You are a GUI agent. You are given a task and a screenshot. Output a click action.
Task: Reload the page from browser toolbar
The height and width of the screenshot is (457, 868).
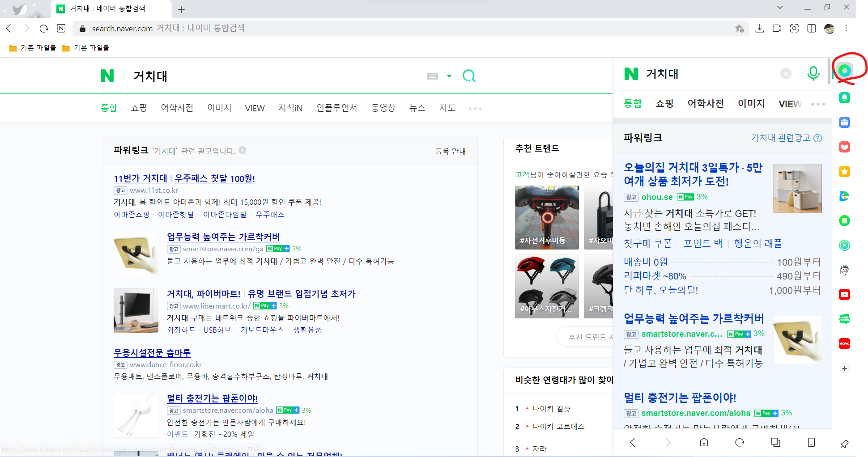(44, 28)
